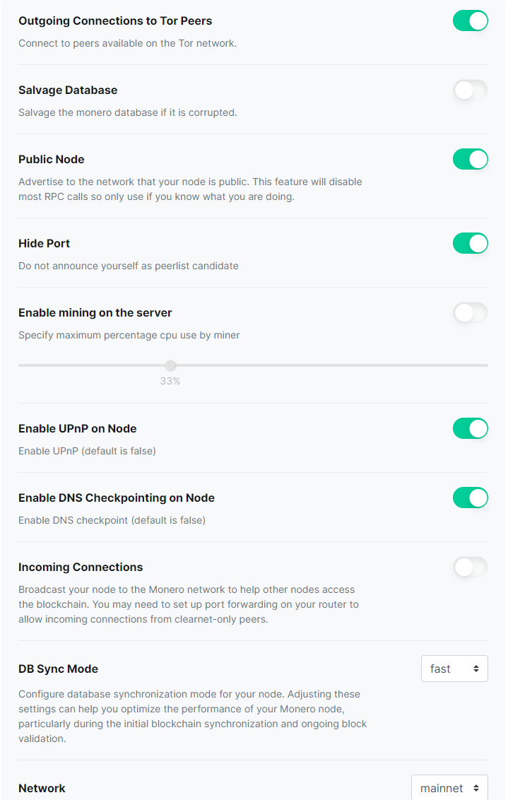Screen dimensions: 532x800
Task: Click the Enable UPnP on Node heading
Action: [78, 428]
